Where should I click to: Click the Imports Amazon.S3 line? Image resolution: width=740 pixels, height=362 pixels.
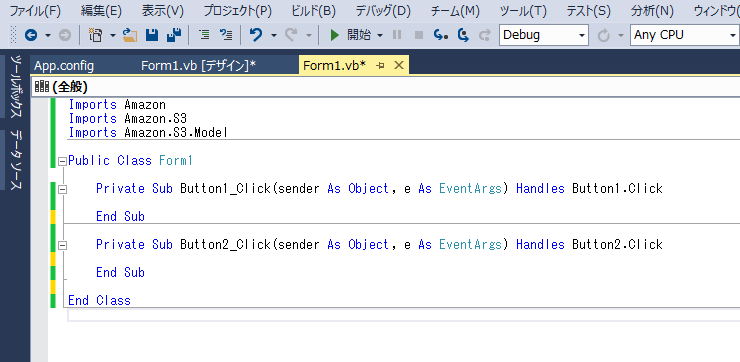coord(128,118)
